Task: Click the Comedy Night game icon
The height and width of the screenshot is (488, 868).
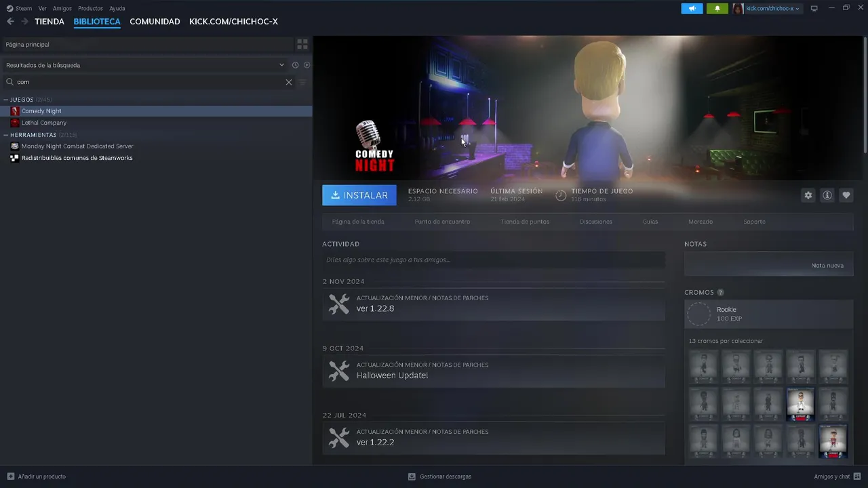Action: tap(15, 110)
